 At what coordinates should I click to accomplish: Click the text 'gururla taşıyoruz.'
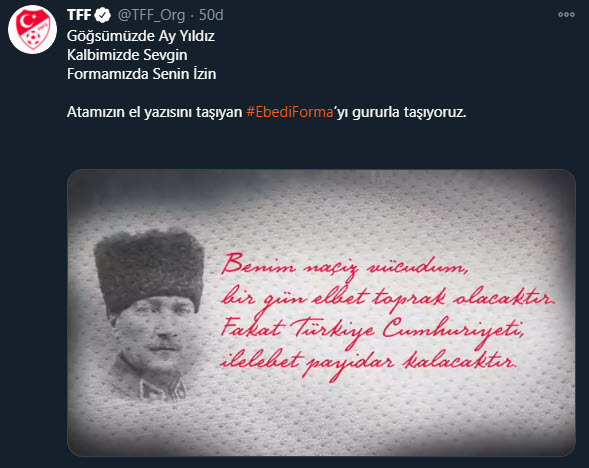(x=409, y=112)
